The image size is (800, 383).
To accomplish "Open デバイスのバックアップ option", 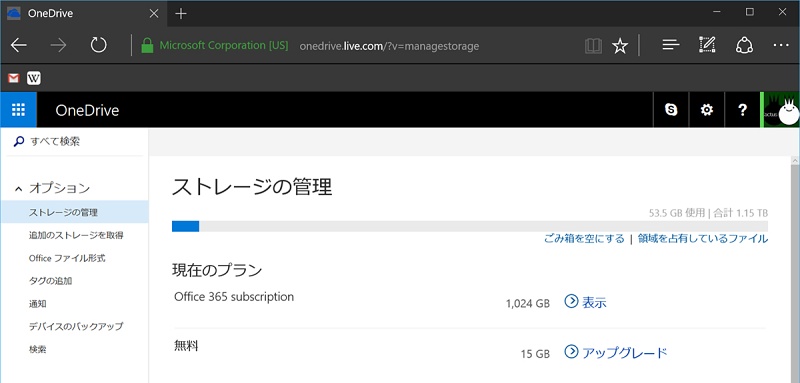I will coord(76,326).
